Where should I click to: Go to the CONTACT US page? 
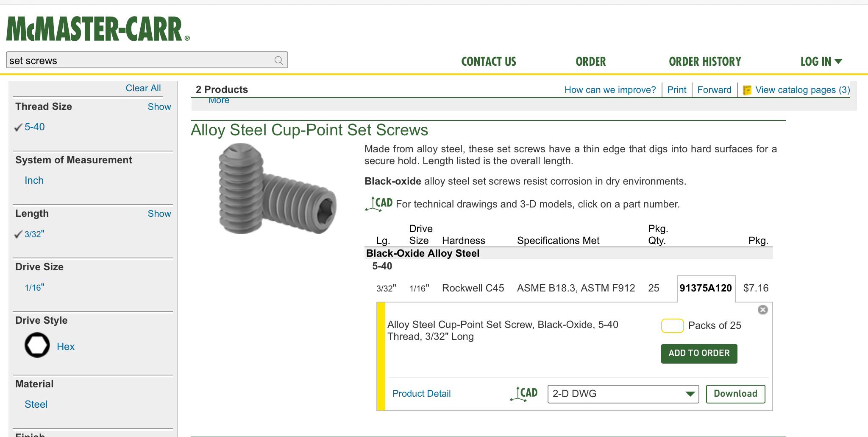pos(489,62)
